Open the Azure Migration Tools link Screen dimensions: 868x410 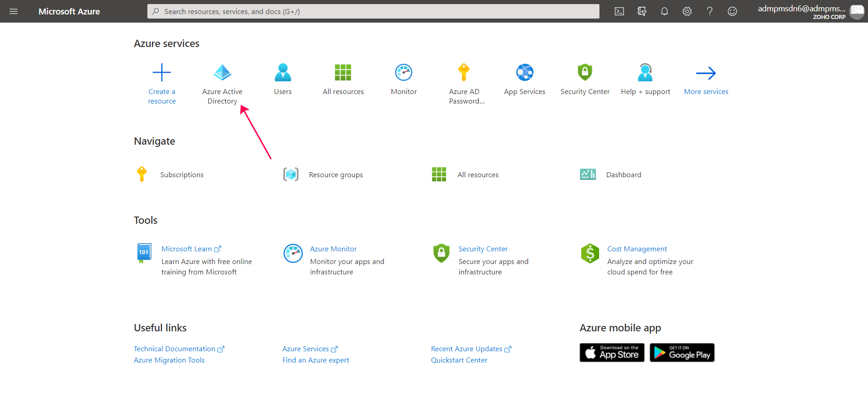coord(169,360)
